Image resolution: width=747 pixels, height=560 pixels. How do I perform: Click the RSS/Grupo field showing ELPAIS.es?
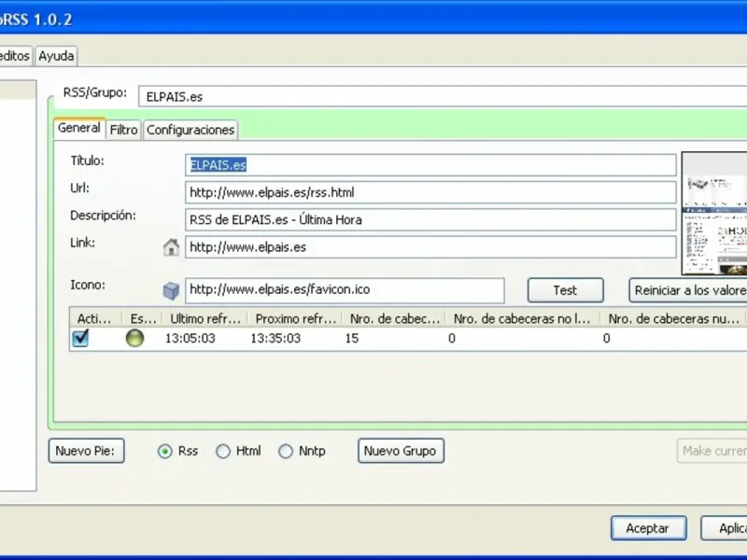443,97
